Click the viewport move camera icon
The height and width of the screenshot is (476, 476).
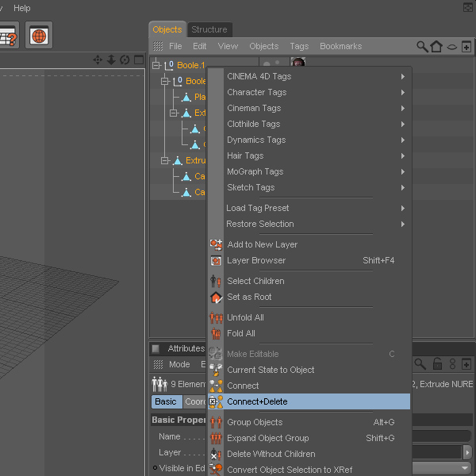point(98,59)
